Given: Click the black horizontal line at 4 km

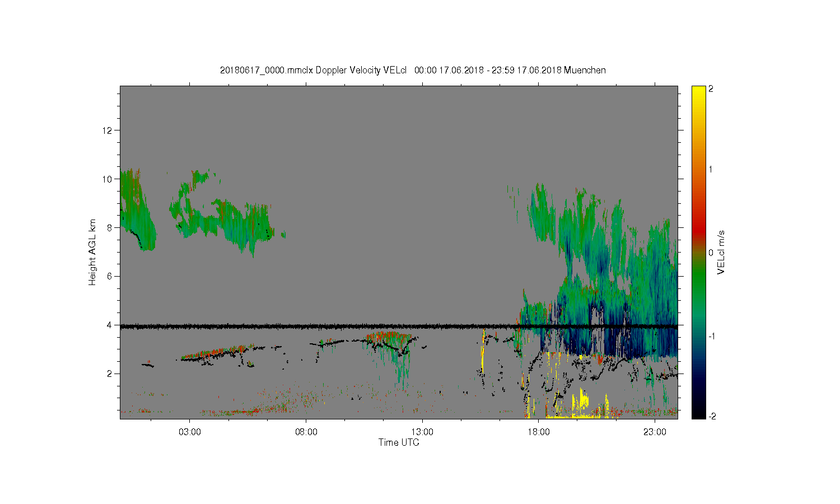Looking at the screenshot, I should coord(399,326).
